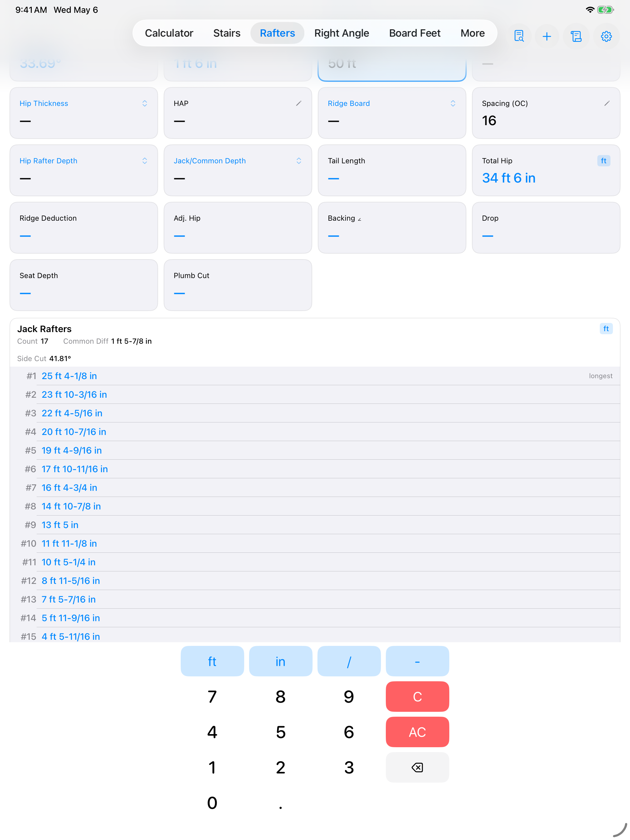Tap the plus add icon in toolbar
The width and height of the screenshot is (630, 840).
point(546,36)
